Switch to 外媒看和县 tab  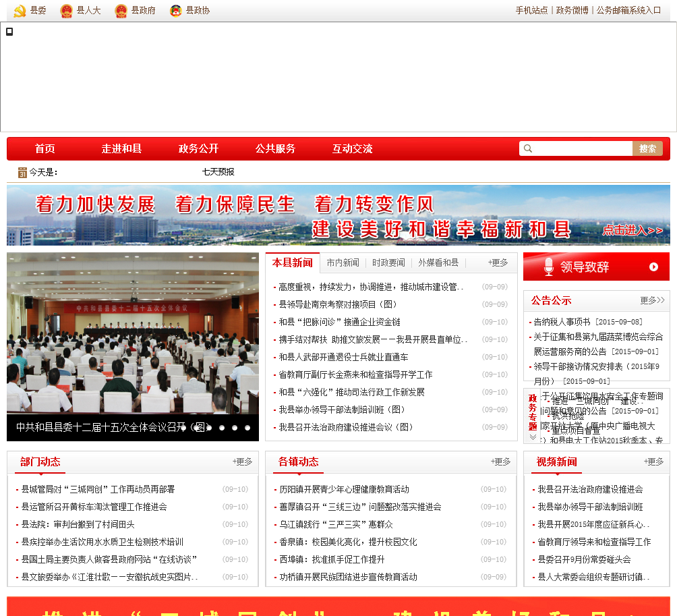(x=438, y=262)
